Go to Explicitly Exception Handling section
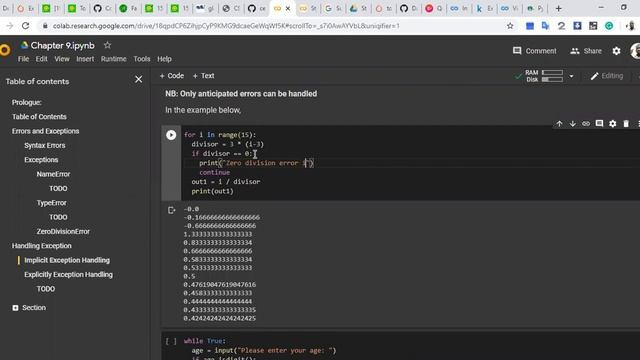 coord(68,275)
